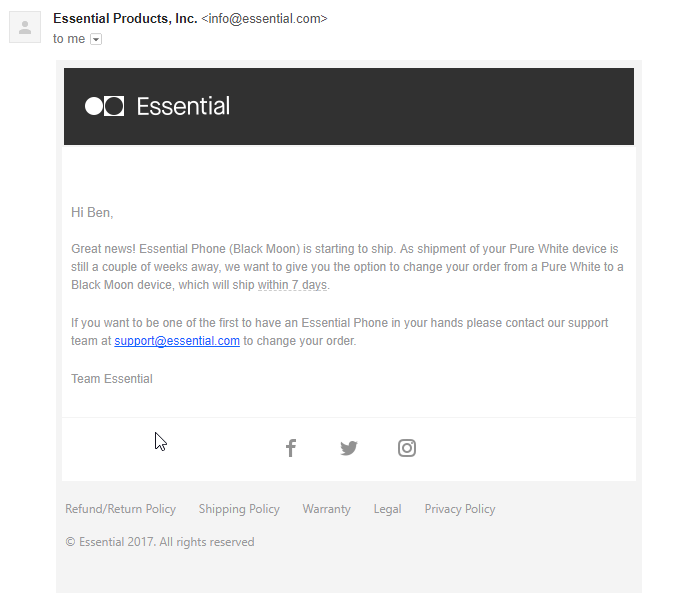675x613 pixels.
Task: Click the underlined "within 7 days" text
Action: 293,285
